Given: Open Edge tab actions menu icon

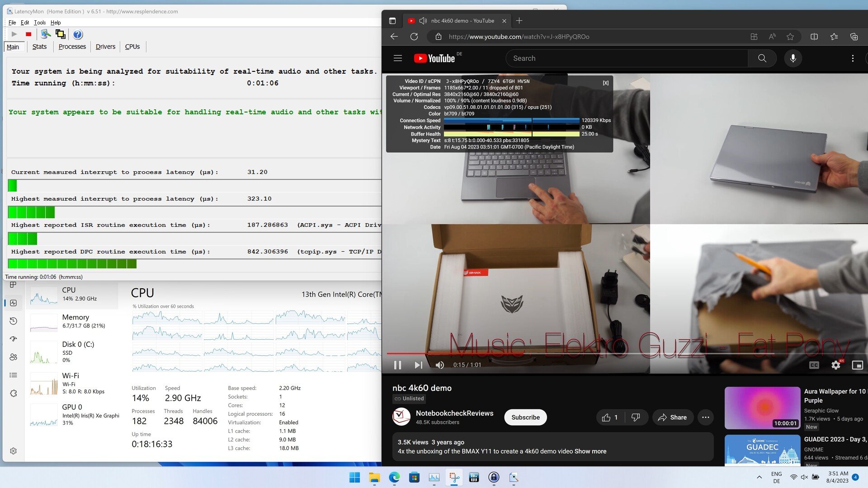Looking at the screenshot, I should pos(392,21).
